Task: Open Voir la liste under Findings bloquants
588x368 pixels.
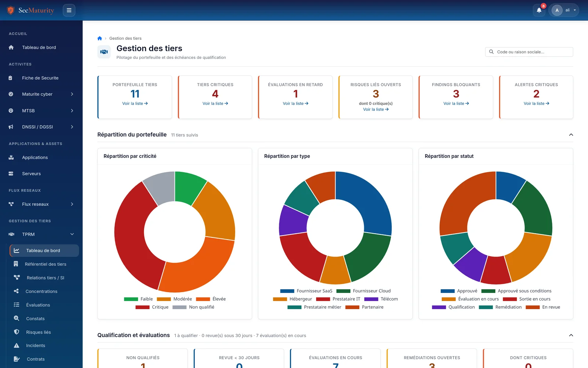Action: (x=456, y=103)
